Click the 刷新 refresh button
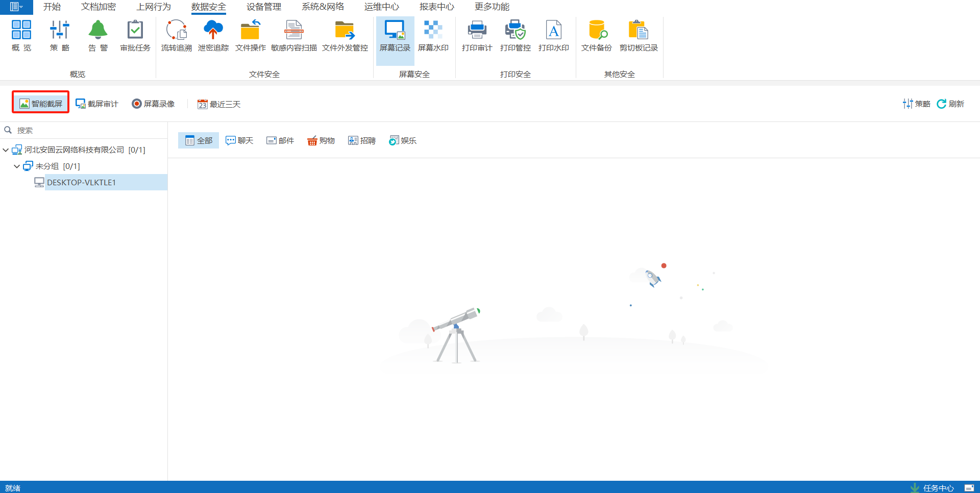This screenshot has height=493, width=980. click(950, 104)
